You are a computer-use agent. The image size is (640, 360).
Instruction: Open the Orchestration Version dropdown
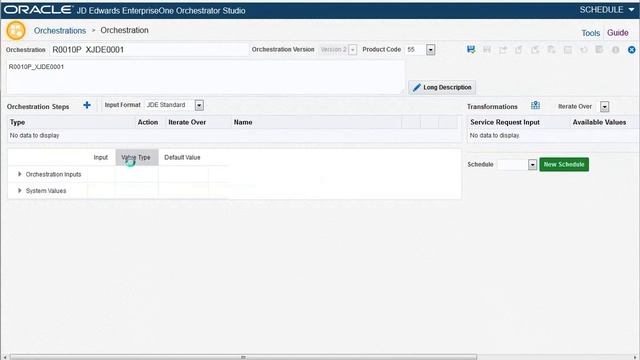[x=353, y=50]
